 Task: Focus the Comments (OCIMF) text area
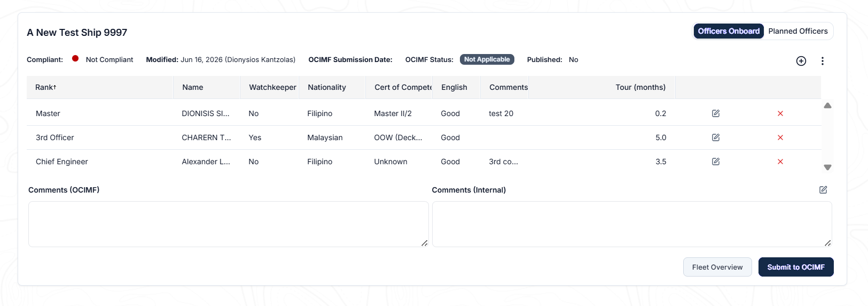[228, 224]
